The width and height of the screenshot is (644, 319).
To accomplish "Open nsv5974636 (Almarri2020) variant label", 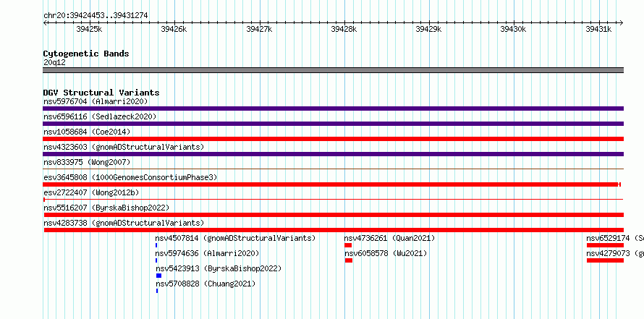I will (x=208, y=253).
